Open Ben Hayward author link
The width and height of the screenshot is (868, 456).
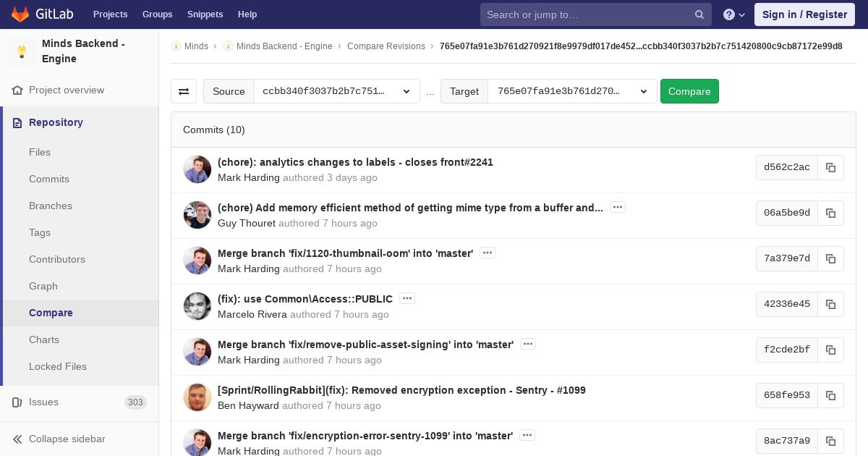(248, 405)
